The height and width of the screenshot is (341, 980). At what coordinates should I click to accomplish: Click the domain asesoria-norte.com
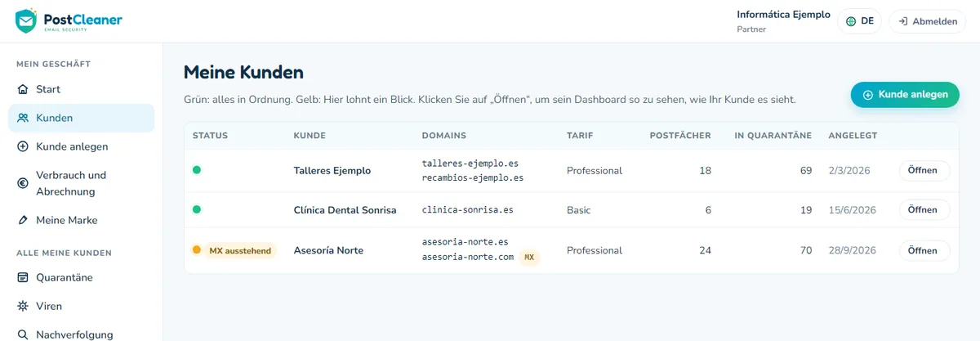tap(467, 257)
